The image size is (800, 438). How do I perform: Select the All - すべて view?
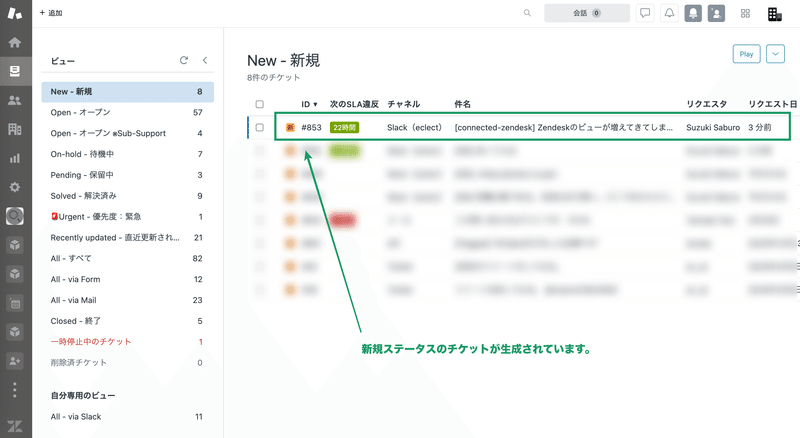[128, 258]
